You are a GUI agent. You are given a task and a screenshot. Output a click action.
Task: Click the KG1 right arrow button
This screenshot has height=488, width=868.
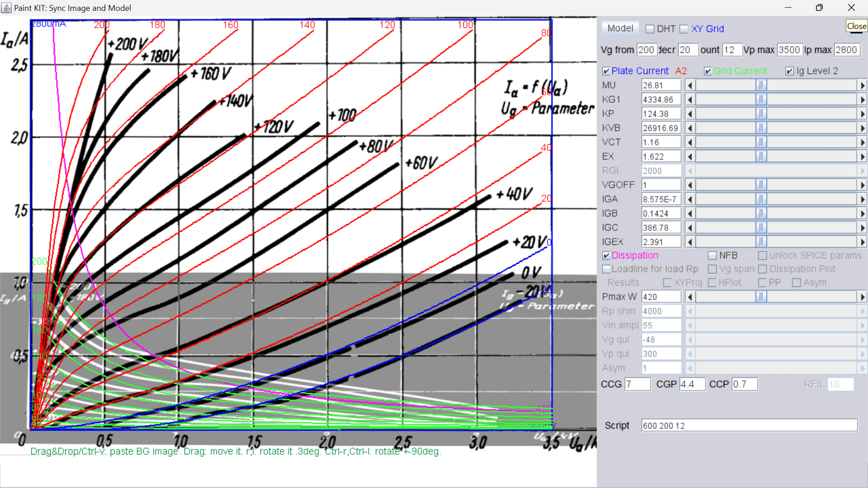[862, 99]
